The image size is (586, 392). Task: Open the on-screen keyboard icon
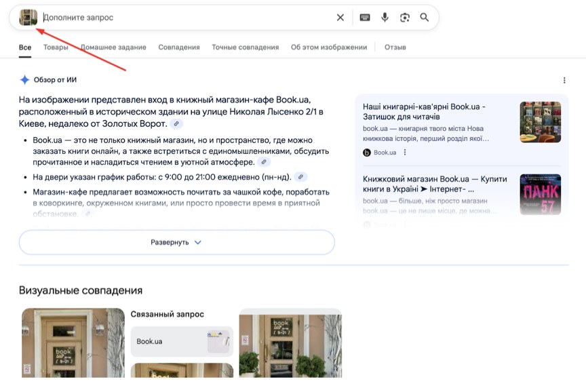click(365, 17)
